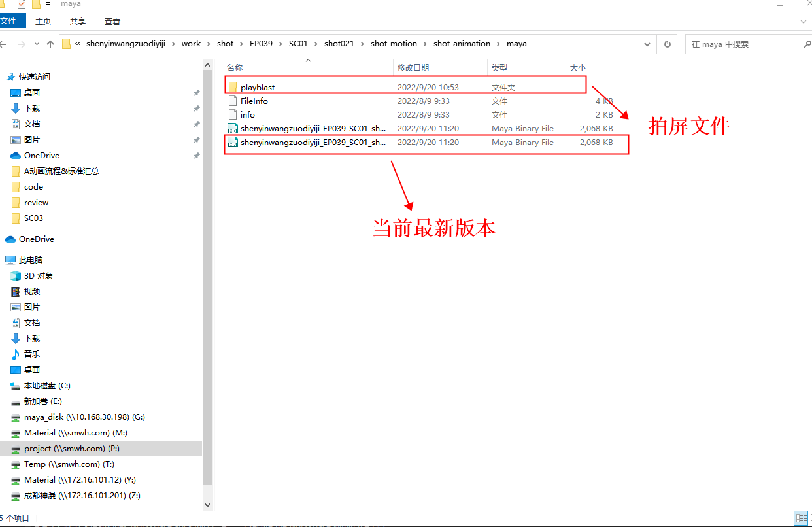This screenshot has width=812, height=527.
Task: Select shot_animation in the address path
Action: [x=462, y=44]
